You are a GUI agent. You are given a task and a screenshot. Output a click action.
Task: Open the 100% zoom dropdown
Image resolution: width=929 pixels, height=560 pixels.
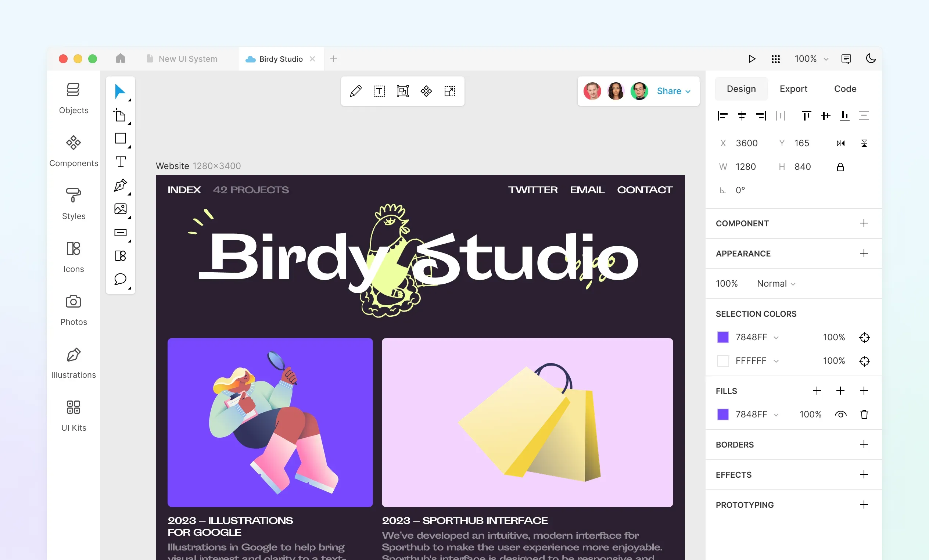(x=811, y=59)
